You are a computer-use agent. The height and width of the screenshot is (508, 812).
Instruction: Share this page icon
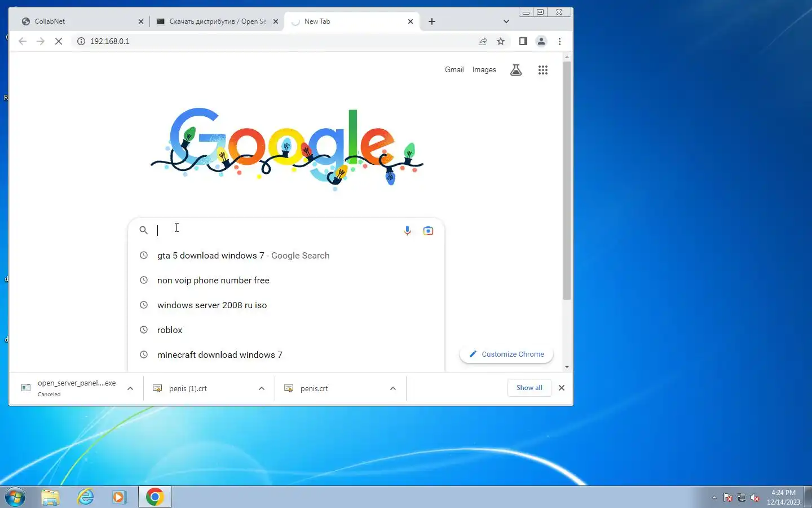tap(483, 41)
